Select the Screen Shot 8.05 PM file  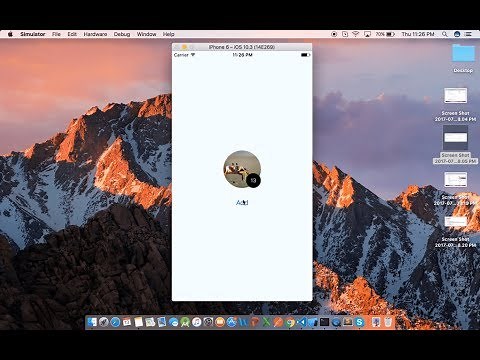[x=455, y=138]
